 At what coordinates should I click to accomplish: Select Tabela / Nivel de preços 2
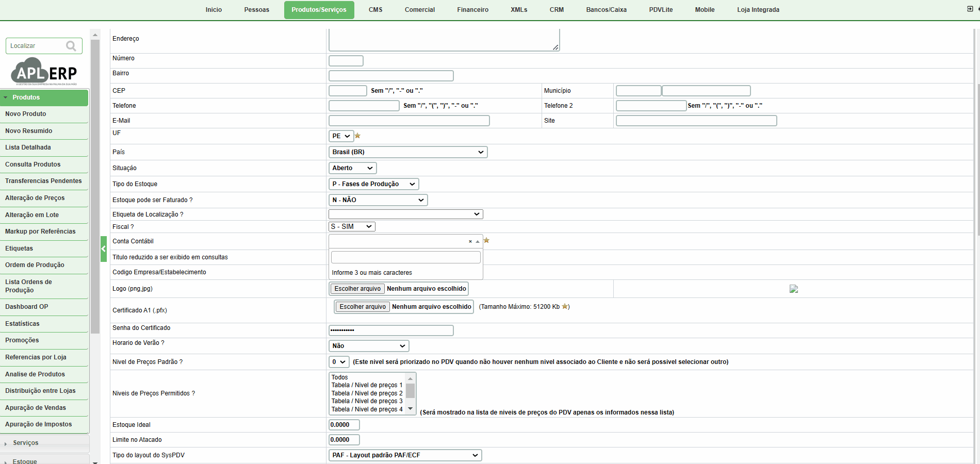[x=368, y=393]
